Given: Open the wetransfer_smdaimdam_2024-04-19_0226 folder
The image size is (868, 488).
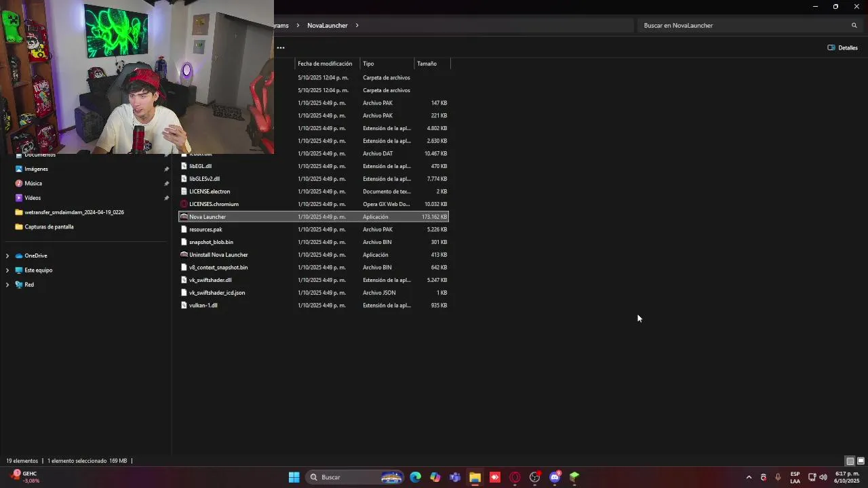Looking at the screenshot, I should (x=74, y=213).
